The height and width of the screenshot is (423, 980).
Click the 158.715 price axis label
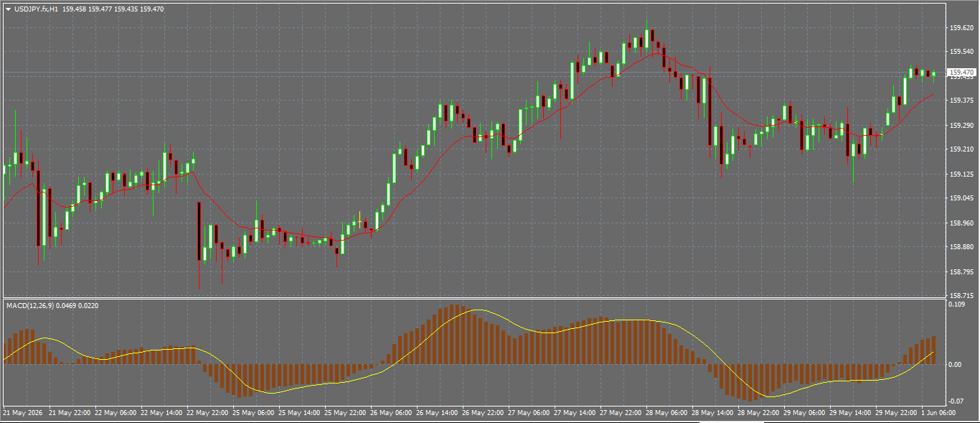click(961, 296)
